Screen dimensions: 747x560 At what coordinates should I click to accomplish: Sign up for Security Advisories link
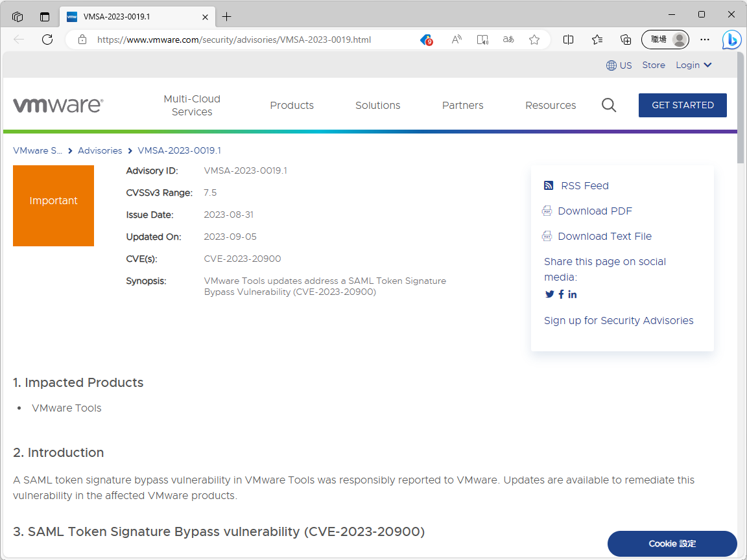(x=619, y=320)
